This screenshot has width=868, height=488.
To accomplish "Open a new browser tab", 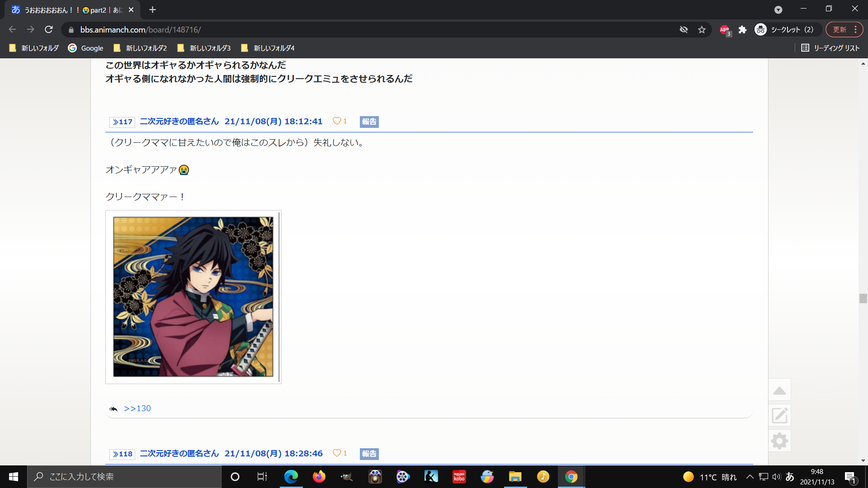I will pyautogui.click(x=152, y=9).
